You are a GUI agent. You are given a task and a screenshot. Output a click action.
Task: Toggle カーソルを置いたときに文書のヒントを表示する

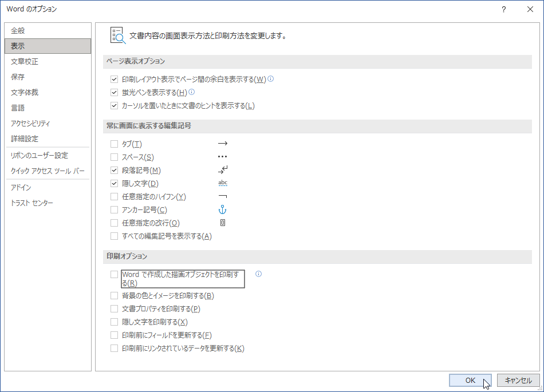tap(114, 106)
